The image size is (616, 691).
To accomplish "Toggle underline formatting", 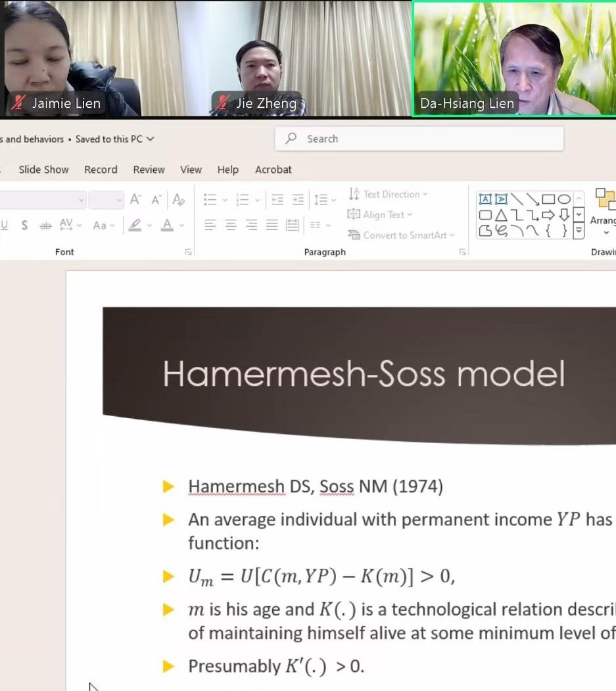I will coord(5,226).
